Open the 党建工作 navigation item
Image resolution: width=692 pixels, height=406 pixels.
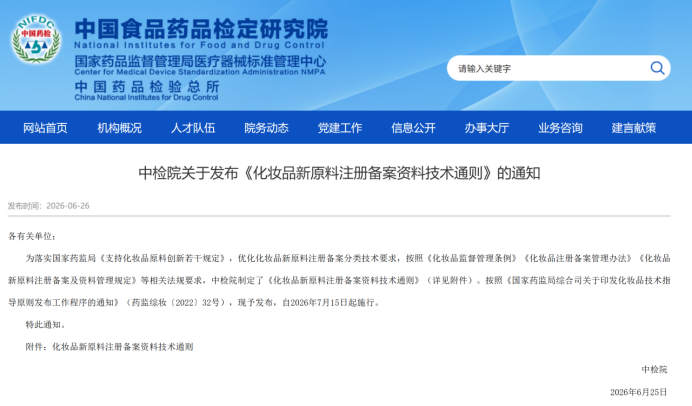pos(340,128)
